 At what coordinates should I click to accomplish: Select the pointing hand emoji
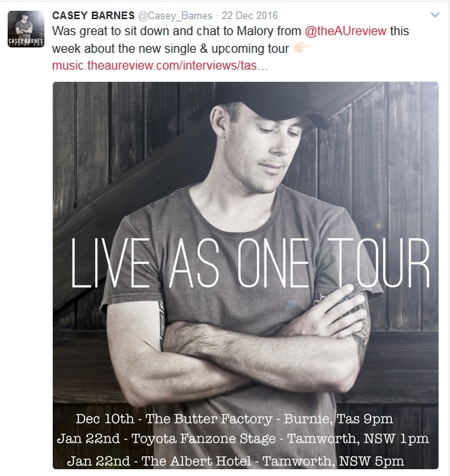click(x=301, y=48)
